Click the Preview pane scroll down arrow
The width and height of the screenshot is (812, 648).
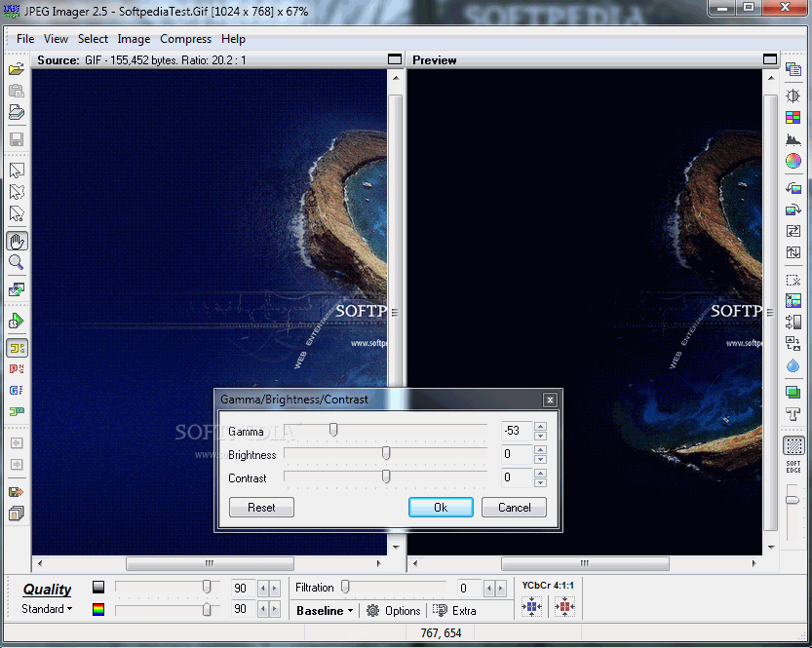pos(771,548)
